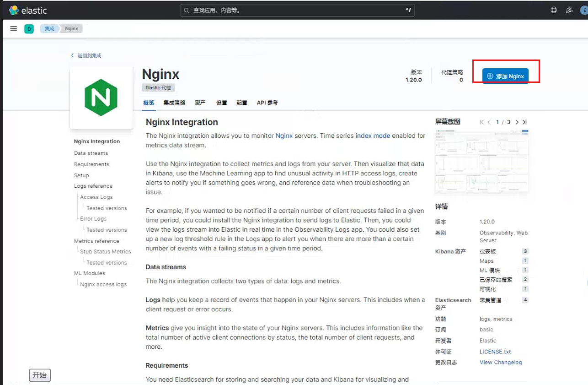
Task: Open the View Changelog link
Action: (x=501, y=362)
